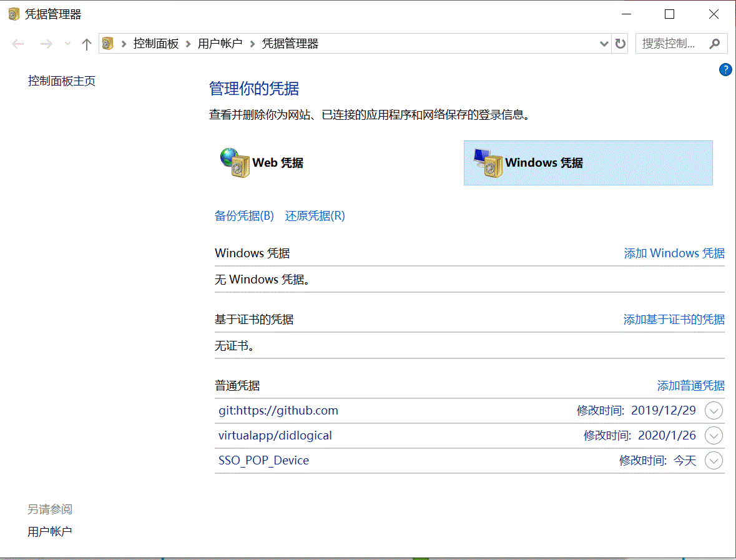
Task: Open 控制面板主页 link in sidebar
Action: (x=62, y=81)
